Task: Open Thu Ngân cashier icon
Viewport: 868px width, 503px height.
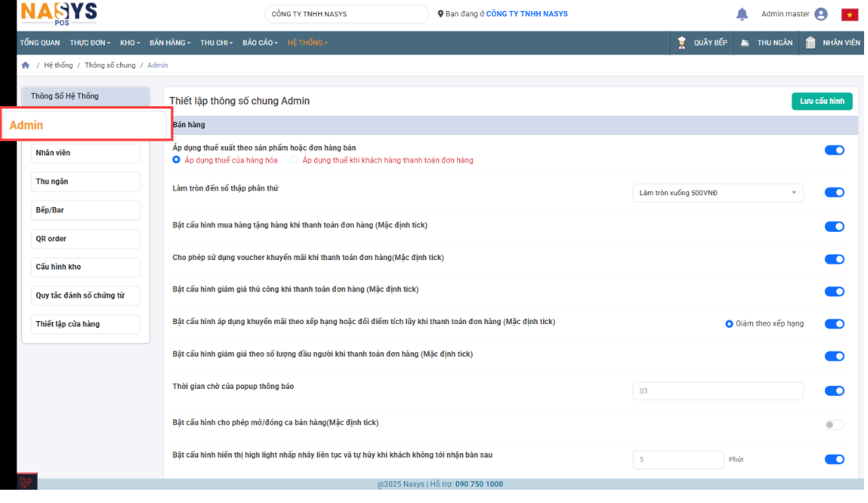Action: coord(746,43)
